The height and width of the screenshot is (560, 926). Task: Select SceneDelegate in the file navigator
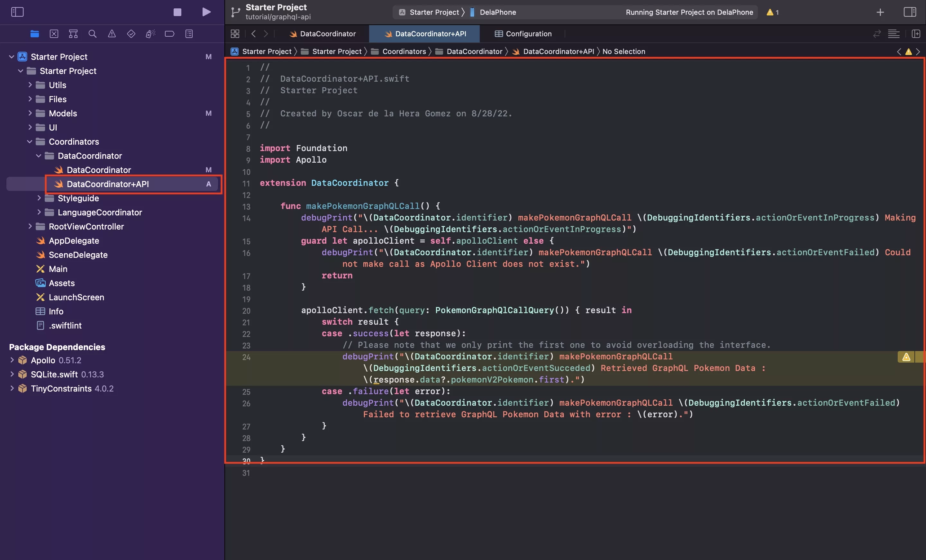pos(77,255)
